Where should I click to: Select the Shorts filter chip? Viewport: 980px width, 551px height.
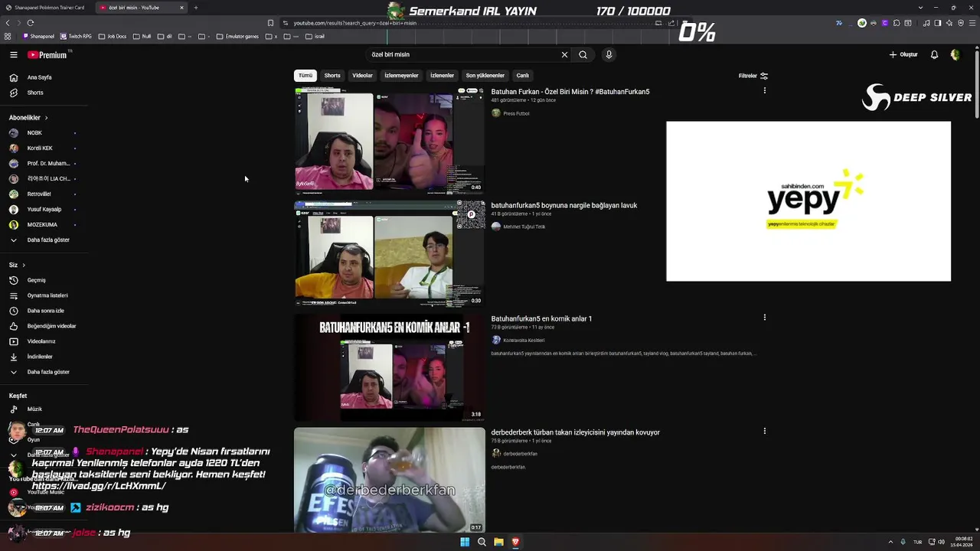[332, 76]
